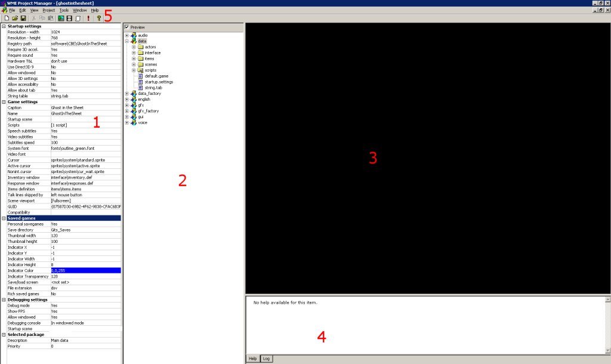The image size is (611, 364).
Task: Open help via question mark icon
Action: [99, 18]
